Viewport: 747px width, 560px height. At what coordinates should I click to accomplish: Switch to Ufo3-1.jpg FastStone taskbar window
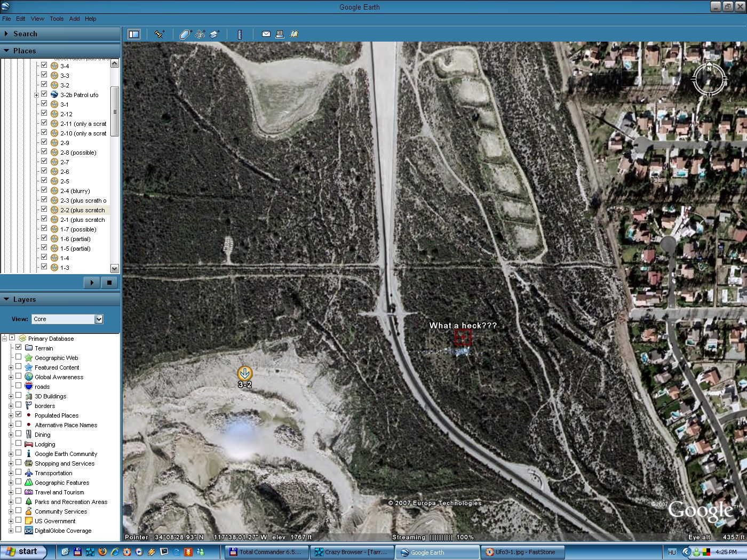tap(523, 552)
